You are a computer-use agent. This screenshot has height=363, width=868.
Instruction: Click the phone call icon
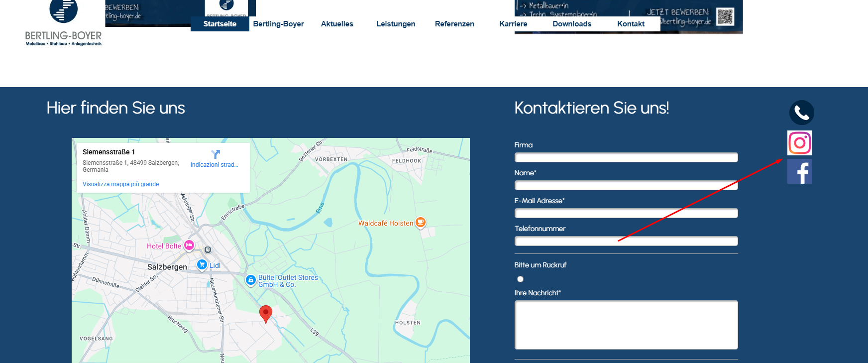pyautogui.click(x=801, y=113)
